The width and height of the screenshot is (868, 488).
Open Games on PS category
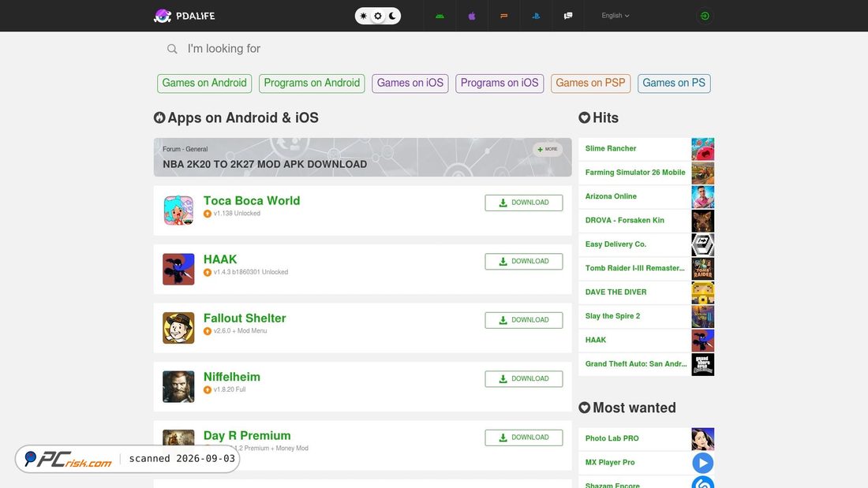674,83
